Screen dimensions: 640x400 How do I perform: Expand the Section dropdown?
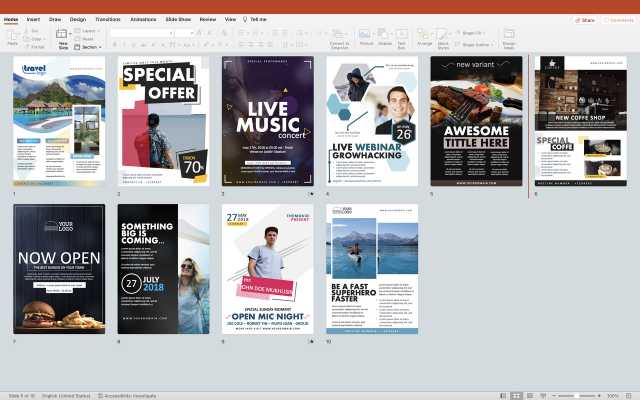(91, 46)
